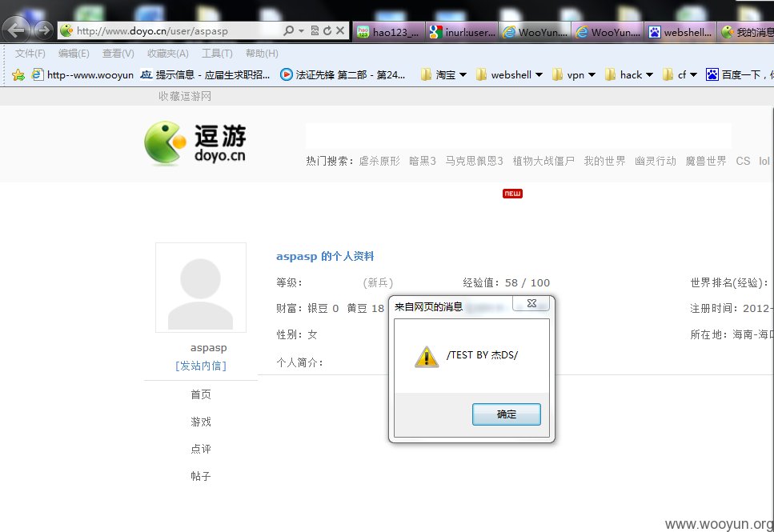Click the refresh icon in address bar
The image size is (774, 532).
pyautogui.click(x=327, y=30)
